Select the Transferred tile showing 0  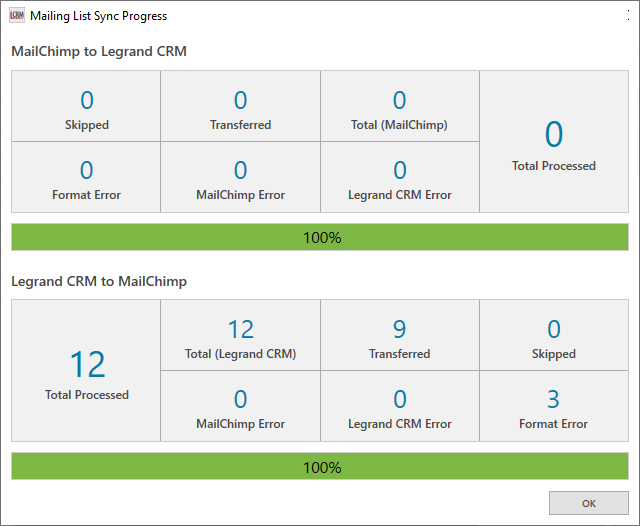pyautogui.click(x=240, y=107)
